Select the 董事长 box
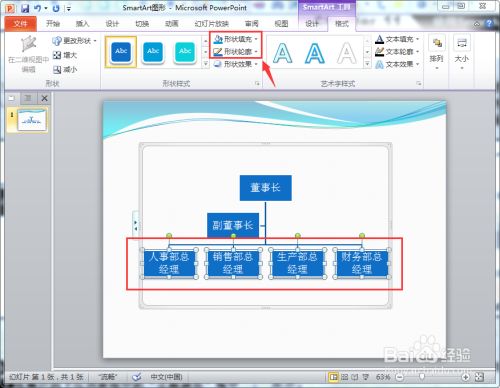Viewport: 500px width, 388px height. click(x=266, y=188)
